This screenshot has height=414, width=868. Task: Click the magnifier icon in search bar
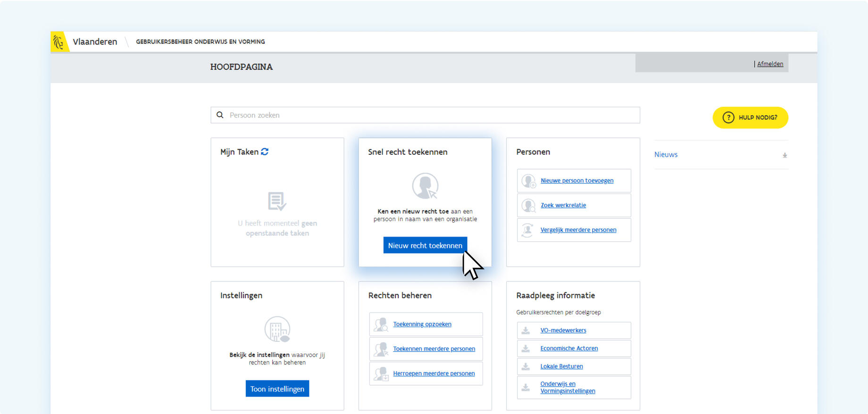click(x=220, y=115)
